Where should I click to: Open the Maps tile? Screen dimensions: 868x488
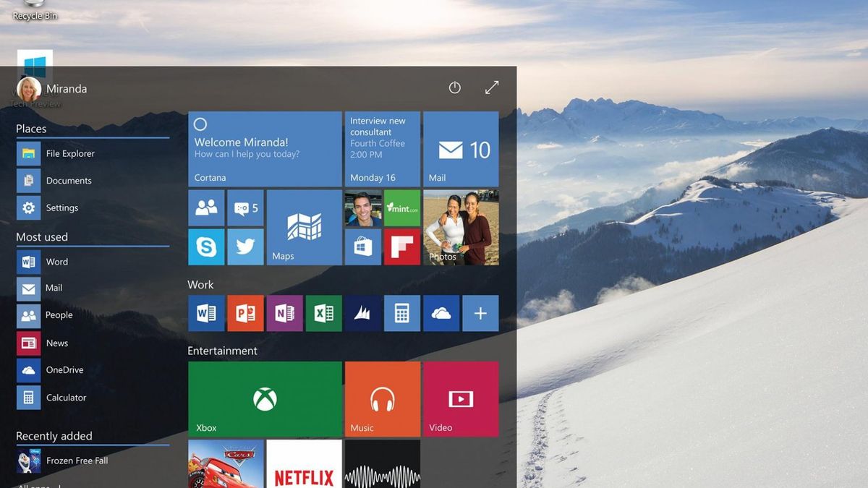click(x=305, y=228)
